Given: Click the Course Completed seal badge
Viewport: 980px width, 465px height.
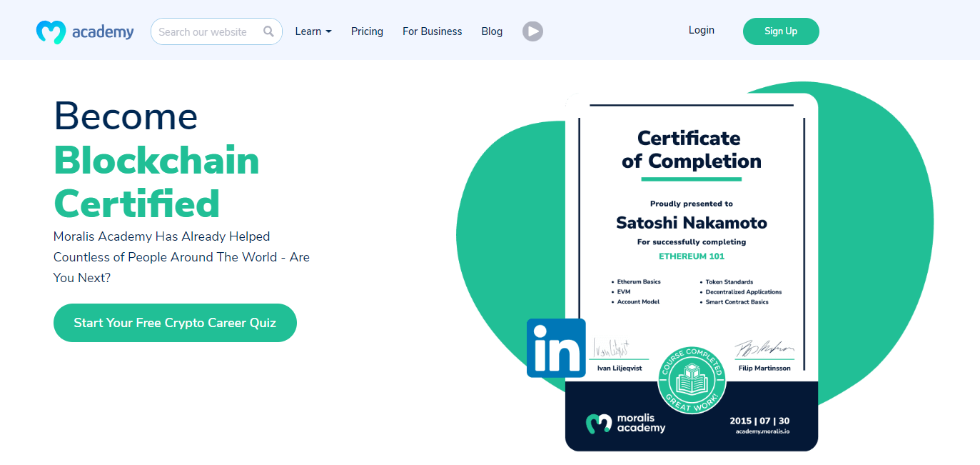Looking at the screenshot, I should coord(692,379).
